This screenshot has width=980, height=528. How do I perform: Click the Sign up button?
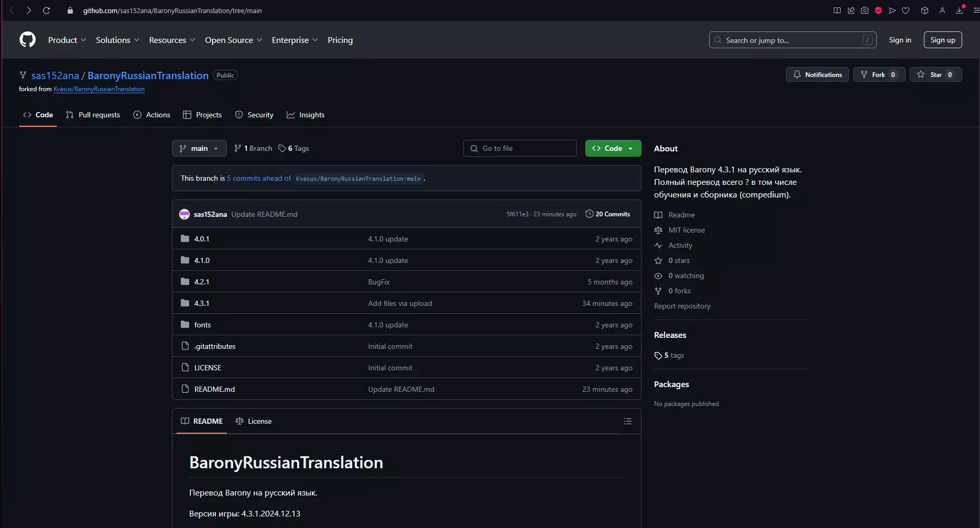pyautogui.click(x=942, y=40)
